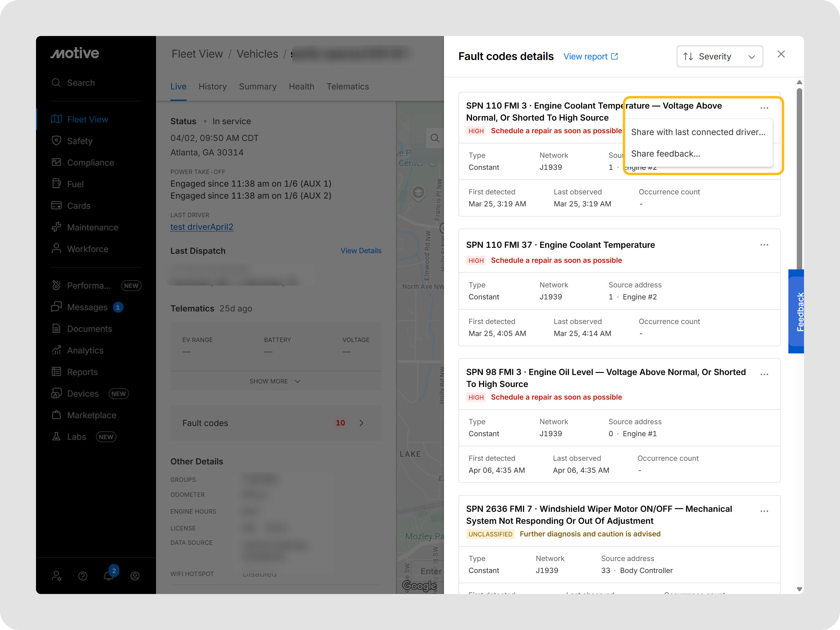
Task: Open admin user settings icon
Action: point(57,577)
